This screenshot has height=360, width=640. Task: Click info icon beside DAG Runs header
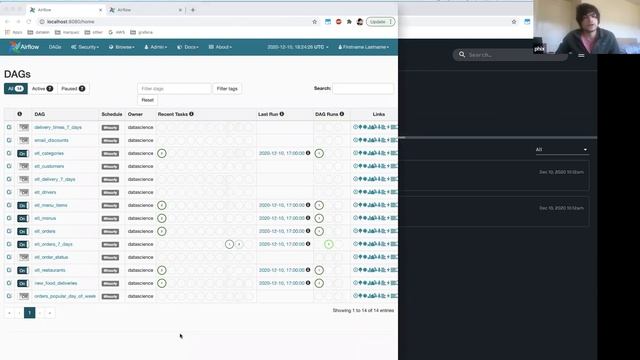(x=342, y=114)
